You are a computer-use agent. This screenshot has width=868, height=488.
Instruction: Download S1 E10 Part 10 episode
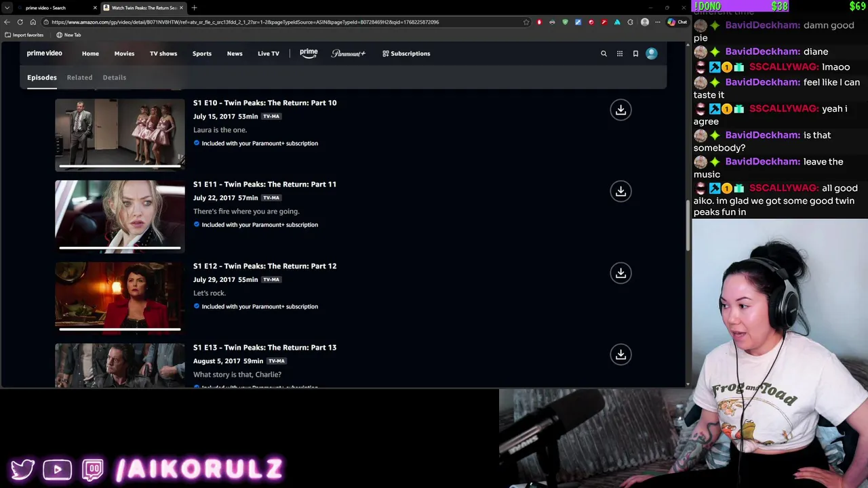click(x=620, y=110)
